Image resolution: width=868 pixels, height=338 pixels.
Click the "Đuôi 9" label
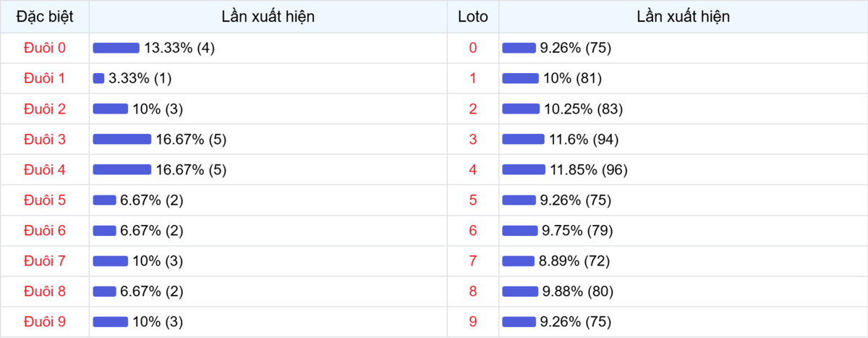point(45,321)
